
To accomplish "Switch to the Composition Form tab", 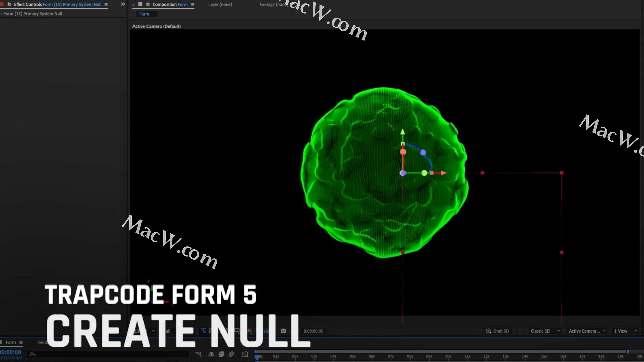I will [x=170, y=4].
